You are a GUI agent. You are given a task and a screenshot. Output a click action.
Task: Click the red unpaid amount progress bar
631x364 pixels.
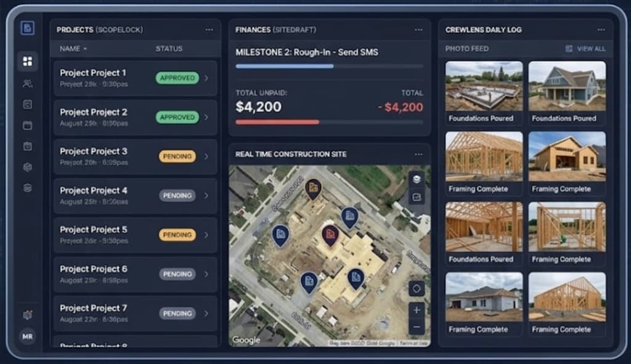(x=277, y=123)
